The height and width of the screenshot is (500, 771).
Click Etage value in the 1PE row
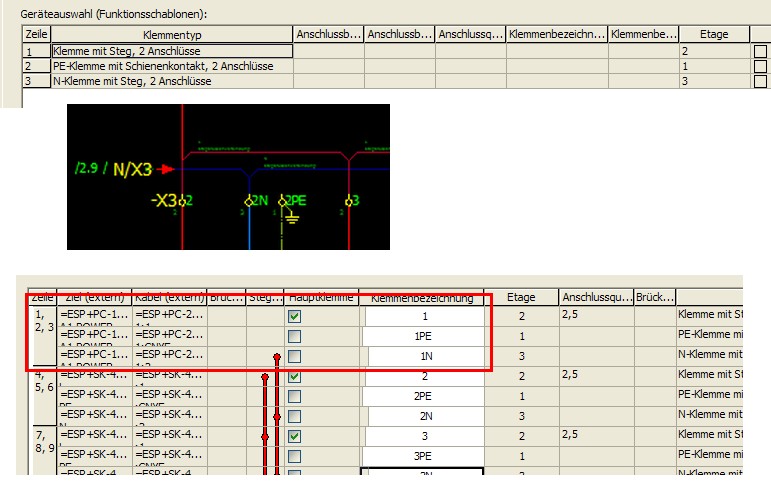point(522,336)
